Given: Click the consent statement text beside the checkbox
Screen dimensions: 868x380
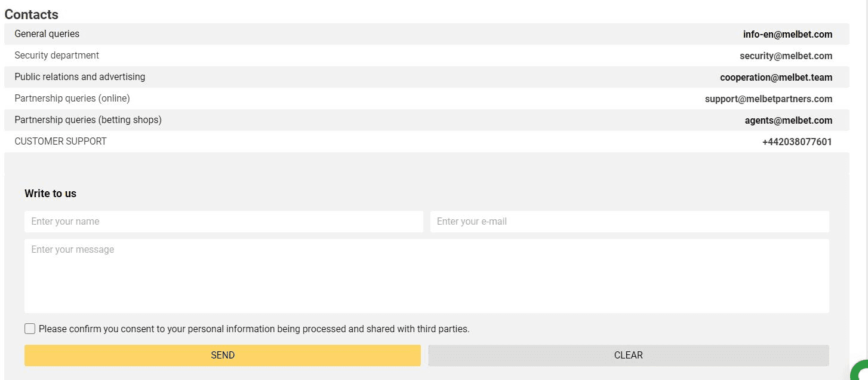Looking at the screenshot, I should tap(254, 329).
